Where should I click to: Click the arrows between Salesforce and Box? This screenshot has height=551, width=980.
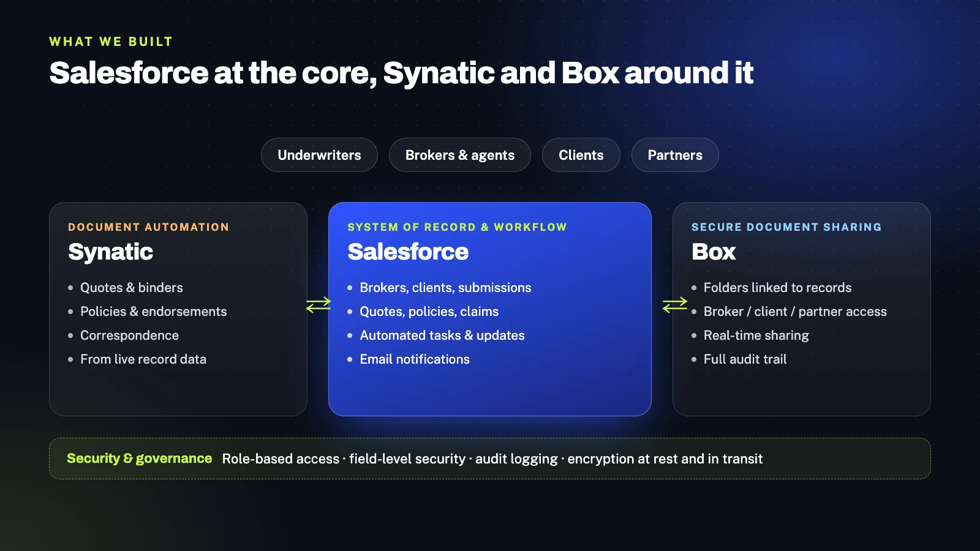click(675, 304)
